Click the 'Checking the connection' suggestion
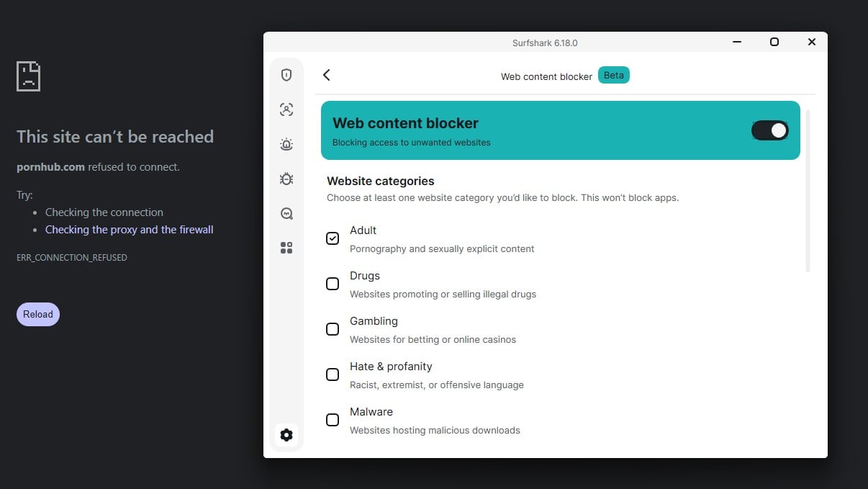This screenshot has width=868, height=489. click(x=104, y=212)
